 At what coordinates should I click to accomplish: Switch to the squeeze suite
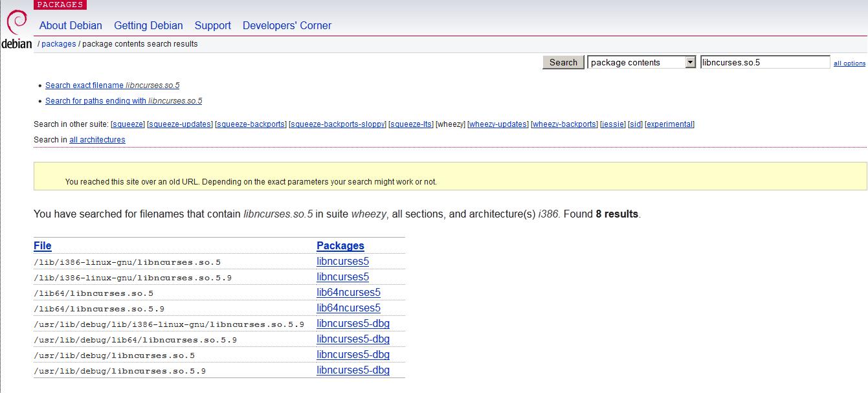[128, 124]
